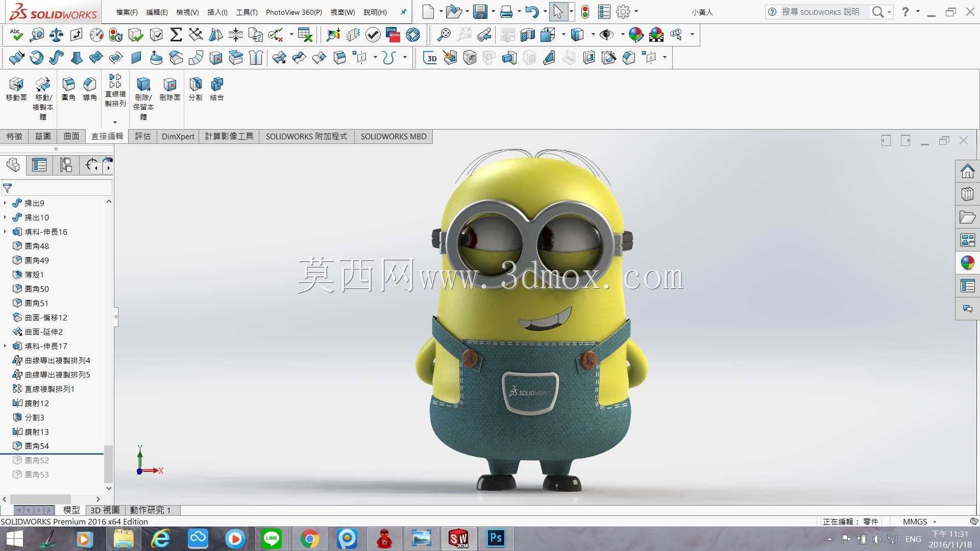Click the 刪除面 delete face tool
This screenshot has height=551, width=980.
170,89
